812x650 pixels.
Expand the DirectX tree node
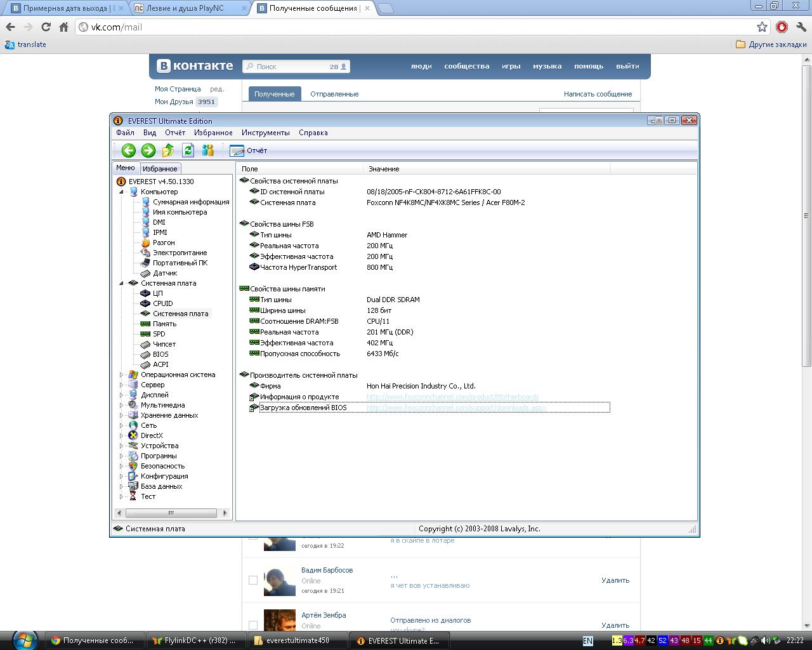(x=121, y=435)
